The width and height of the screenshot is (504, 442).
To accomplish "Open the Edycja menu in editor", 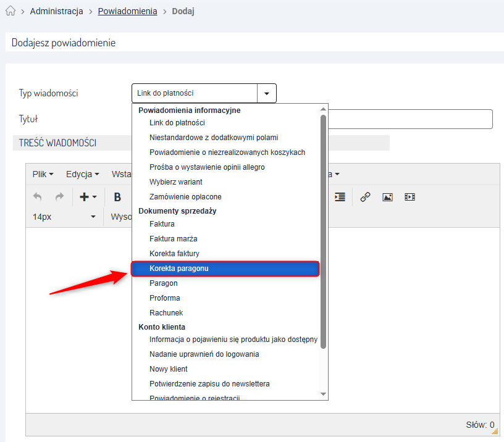I will 82,174.
